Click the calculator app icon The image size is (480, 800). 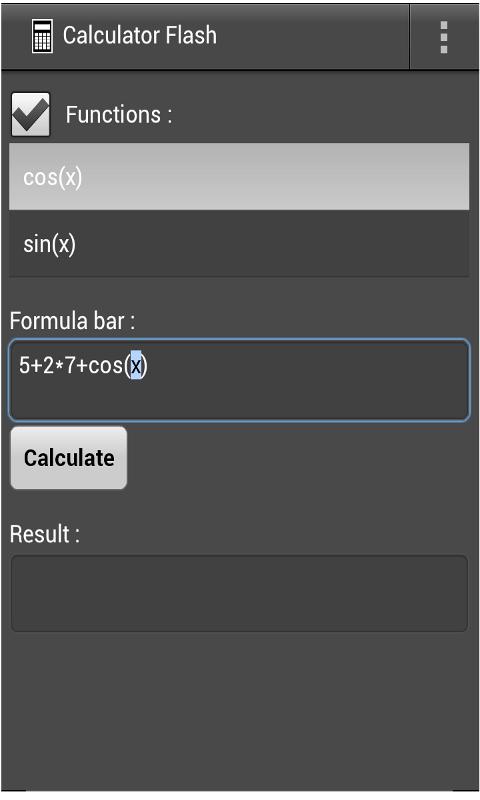point(42,36)
